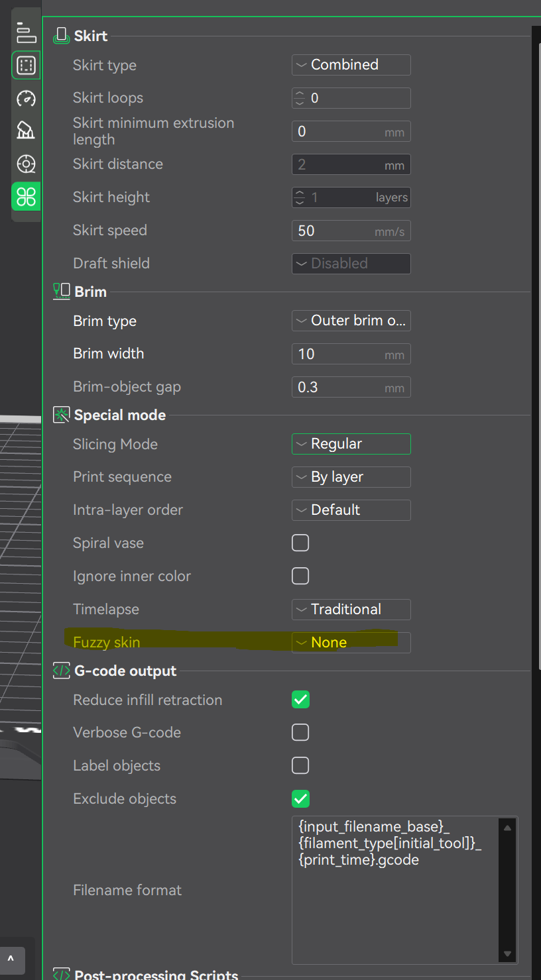Click the green Others settings icon

click(x=26, y=197)
